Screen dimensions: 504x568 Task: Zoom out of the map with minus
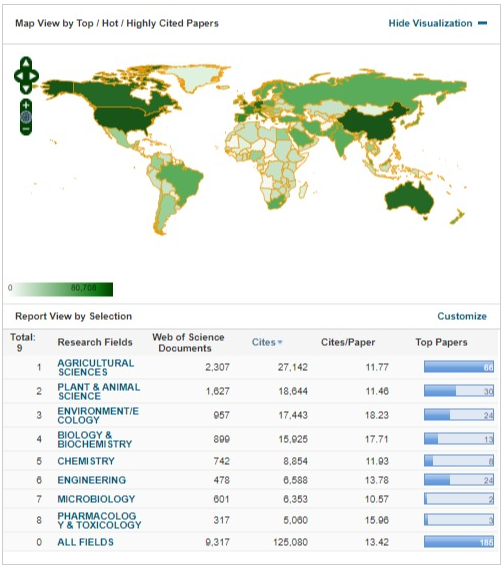pyautogui.click(x=26, y=129)
